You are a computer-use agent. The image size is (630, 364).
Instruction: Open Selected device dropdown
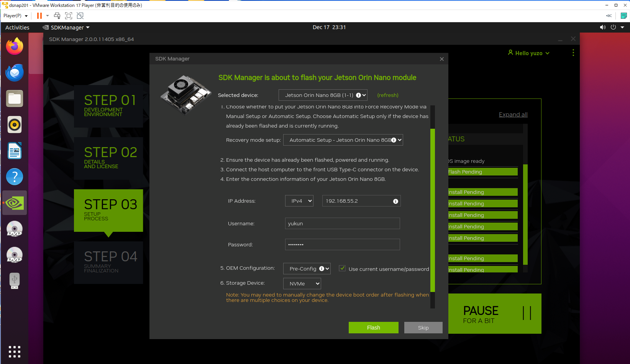(323, 95)
